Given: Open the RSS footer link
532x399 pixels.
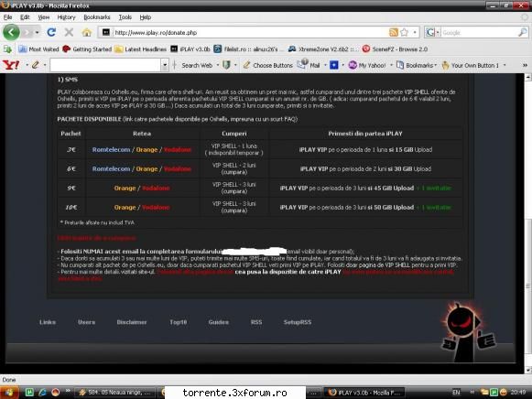Looking at the screenshot, I should click(256, 322).
